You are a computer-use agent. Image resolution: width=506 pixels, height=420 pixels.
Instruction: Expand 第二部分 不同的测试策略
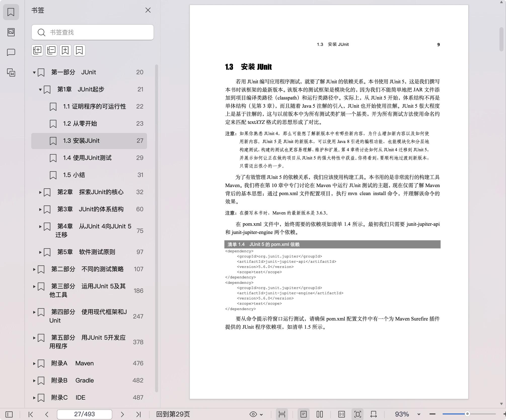click(34, 269)
